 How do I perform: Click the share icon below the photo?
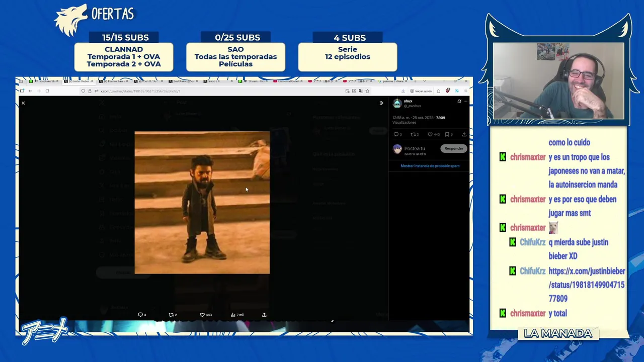click(264, 315)
